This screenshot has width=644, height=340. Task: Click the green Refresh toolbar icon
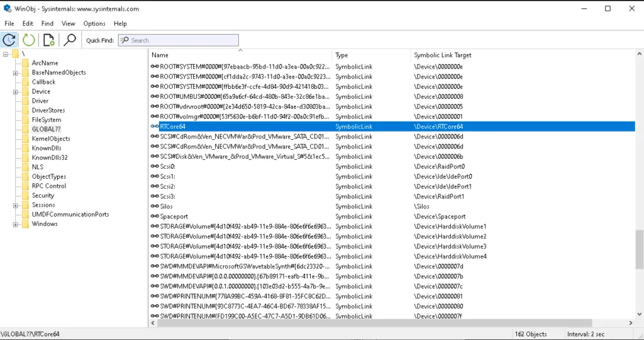coord(28,40)
